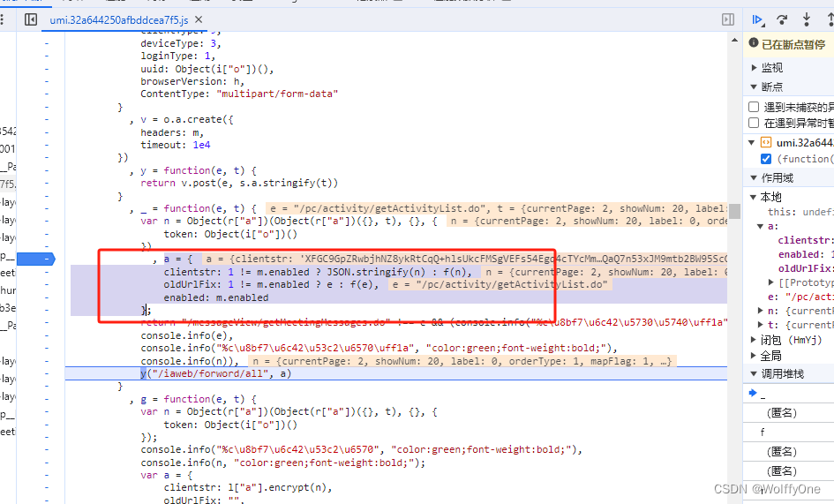The height and width of the screenshot is (504, 834).
Task: Uncheck the (function( breakpoint checkbox
Action: (766, 159)
